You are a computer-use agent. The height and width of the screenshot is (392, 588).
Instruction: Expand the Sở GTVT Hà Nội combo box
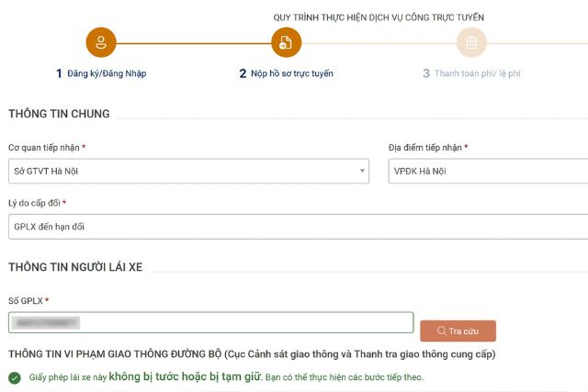pos(188,171)
